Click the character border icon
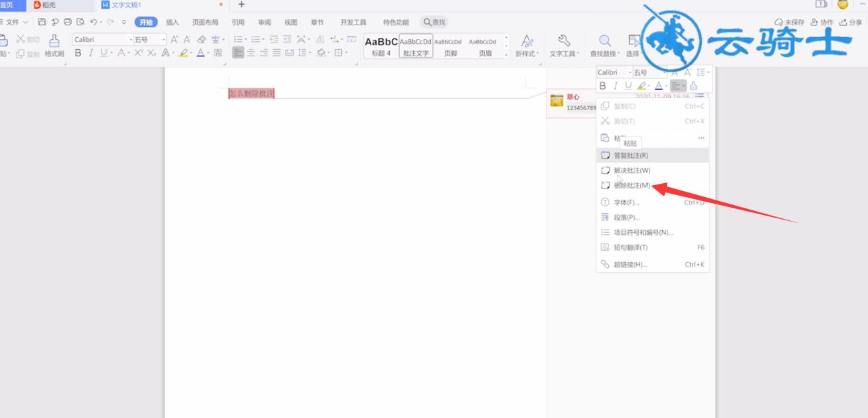868x418 pixels. click(218, 53)
